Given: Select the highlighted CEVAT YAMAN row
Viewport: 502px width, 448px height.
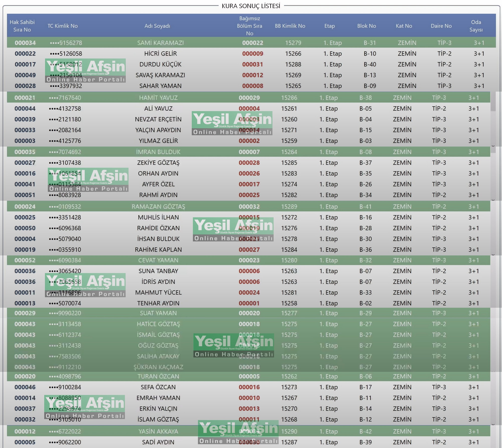Looking at the screenshot, I should pos(248,260).
